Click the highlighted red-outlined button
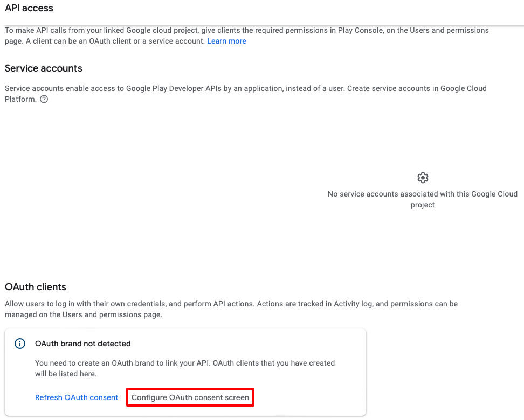 pyautogui.click(x=190, y=397)
